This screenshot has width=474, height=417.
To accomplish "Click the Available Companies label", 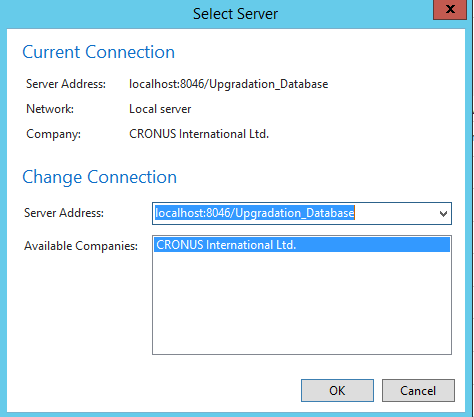I will tap(81, 246).
